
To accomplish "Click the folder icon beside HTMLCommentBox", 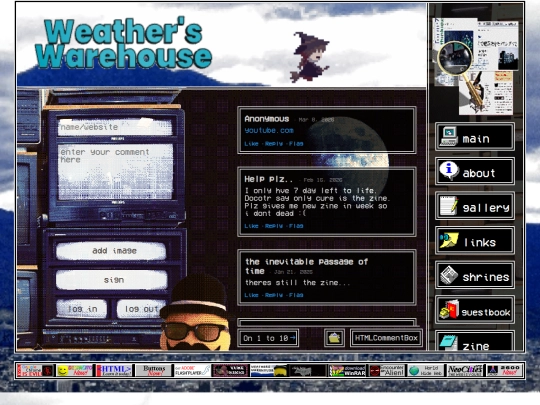I will tap(334, 338).
